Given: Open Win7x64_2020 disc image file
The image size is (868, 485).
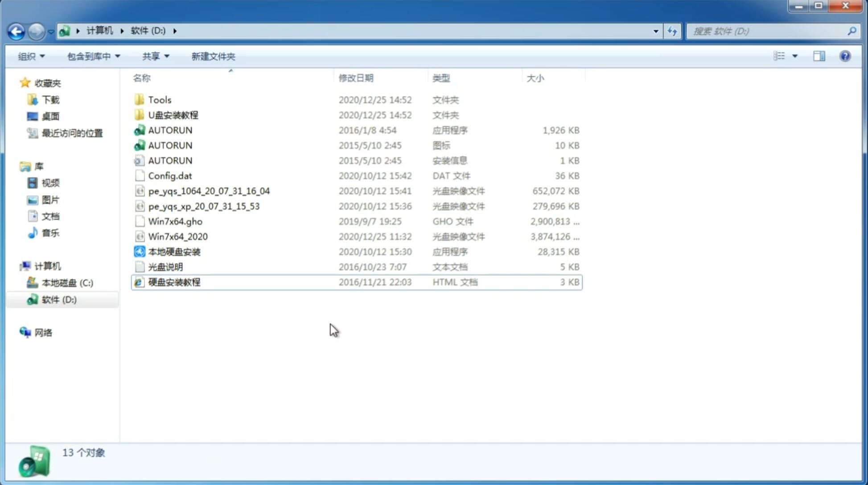Looking at the screenshot, I should click(177, 236).
